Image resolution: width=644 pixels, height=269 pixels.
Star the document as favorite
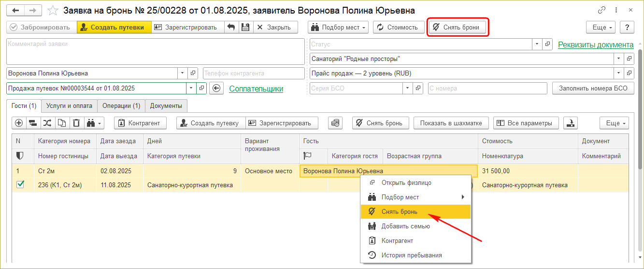click(x=53, y=10)
